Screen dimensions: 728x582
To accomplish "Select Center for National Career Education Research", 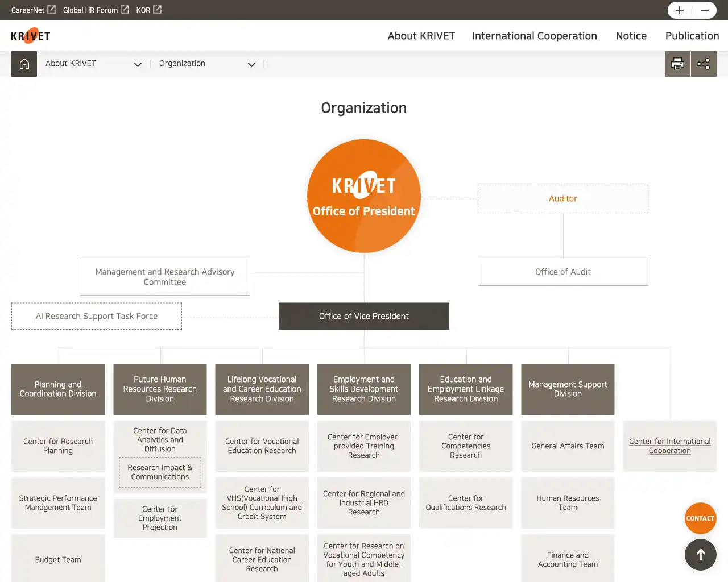I will [x=262, y=559].
